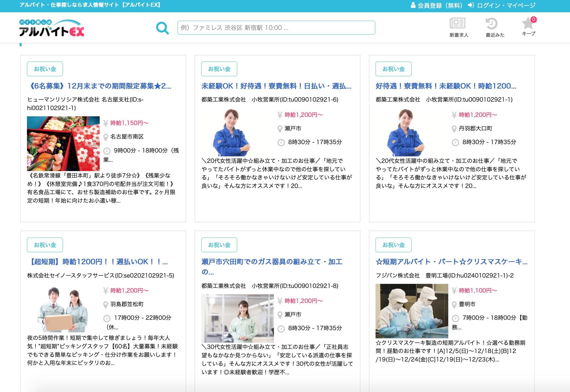Open the 未経験OK！好待遇！寮費無料 job title
This screenshot has height=392, width=570.
coord(276,86)
